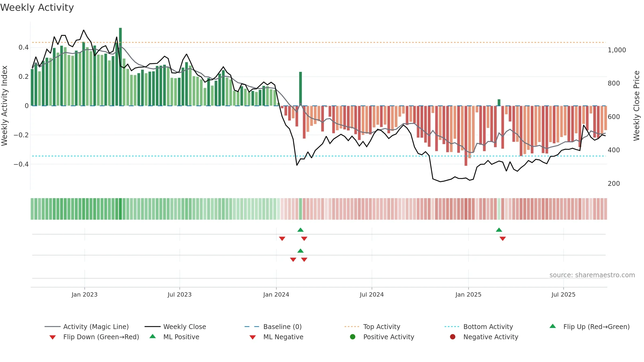
Task: Toggle the Activity (Magic Line) legend entry
Action: [87, 327]
